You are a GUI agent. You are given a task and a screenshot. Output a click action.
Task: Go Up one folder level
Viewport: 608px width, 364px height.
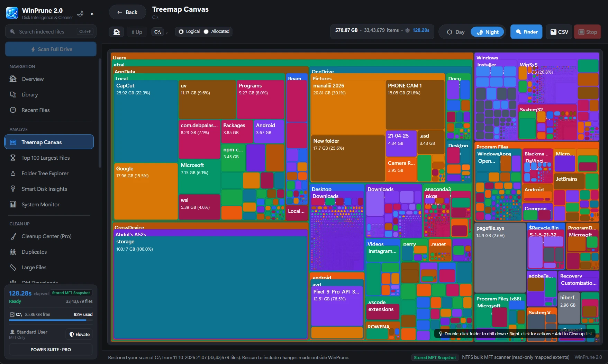point(137,32)
